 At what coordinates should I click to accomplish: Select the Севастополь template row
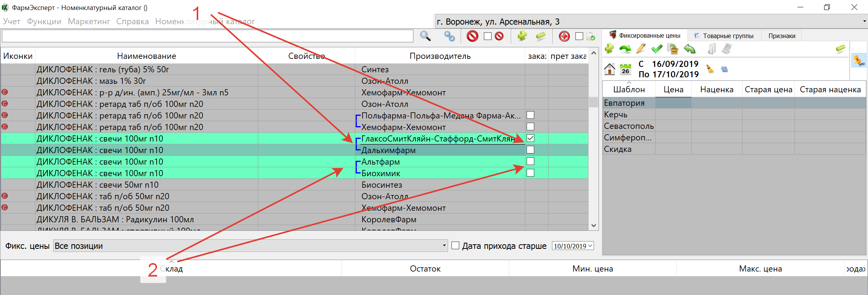point(629,126)
